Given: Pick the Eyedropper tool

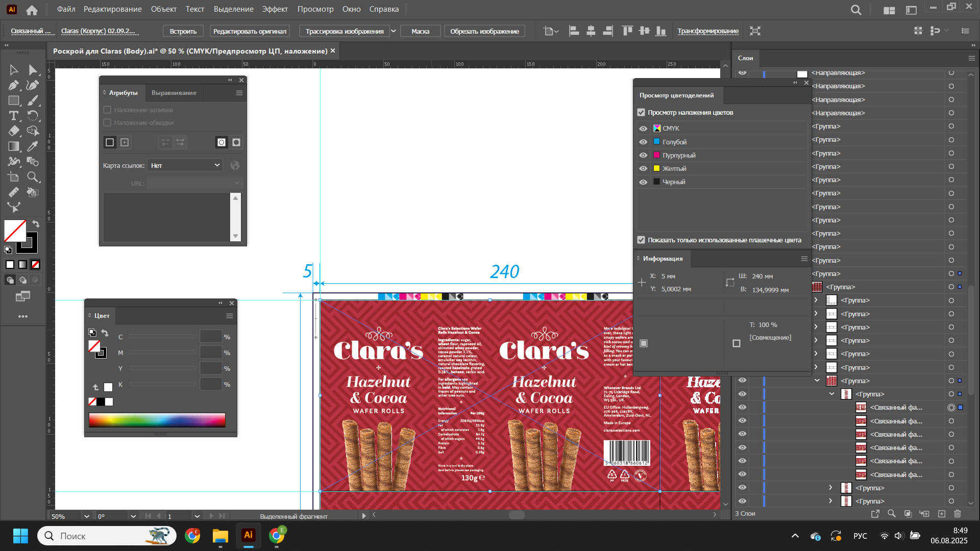Looking at the screenshot, I should pos(33,146).
